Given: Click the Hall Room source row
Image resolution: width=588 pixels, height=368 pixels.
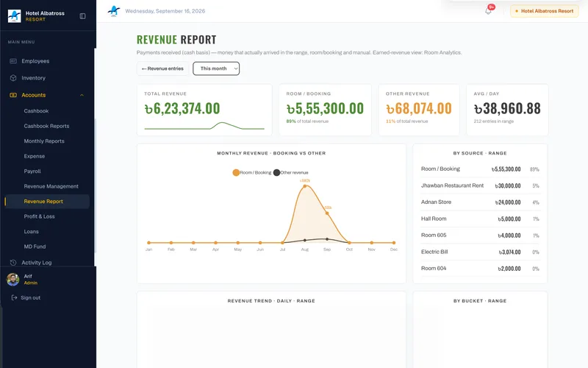Looking at the screenshot, I should click(x=480, y=219).
